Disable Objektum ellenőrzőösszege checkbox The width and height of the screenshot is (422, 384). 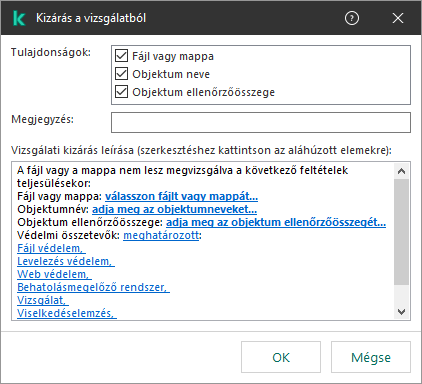click(x=121, y=92)
